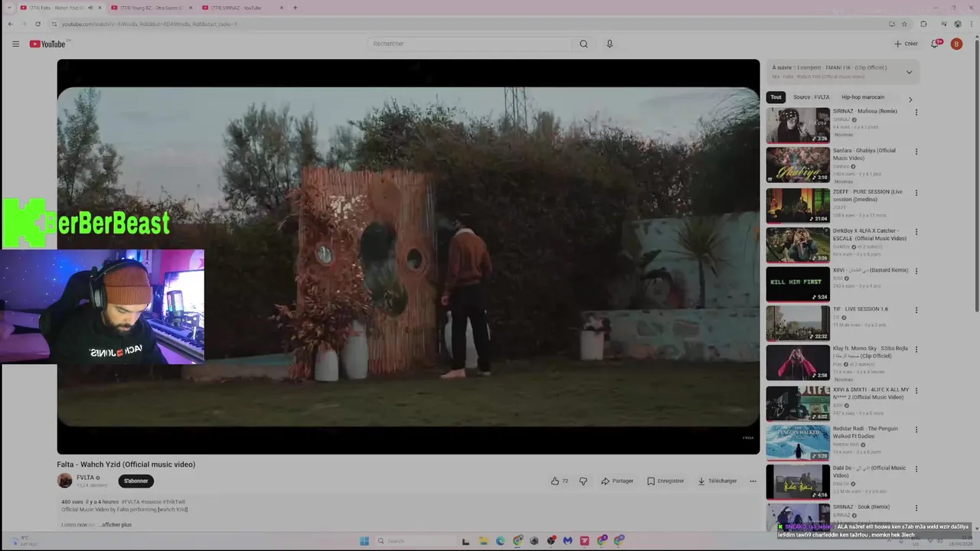980x551 pixels.
Task: Open more actions under the video
Action: (x=753, y=481)
